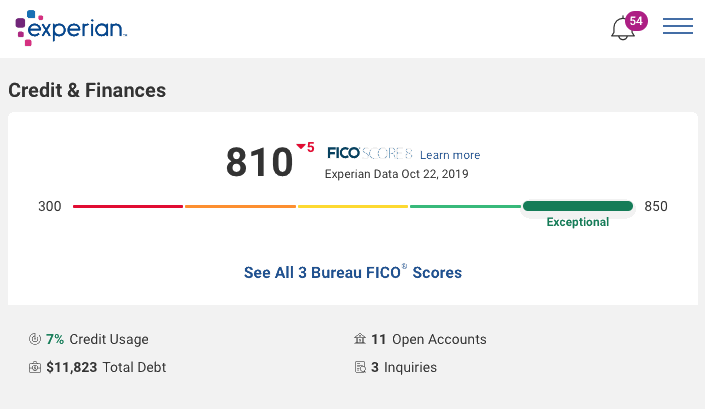
Task: Click the yellow good score segment
Action: [352, 206]
